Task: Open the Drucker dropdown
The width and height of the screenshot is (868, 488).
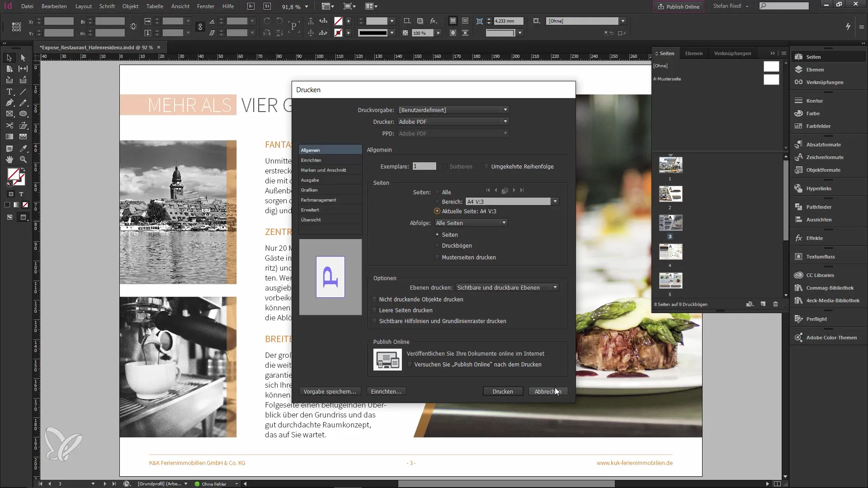Action: [x=453, y=122]
